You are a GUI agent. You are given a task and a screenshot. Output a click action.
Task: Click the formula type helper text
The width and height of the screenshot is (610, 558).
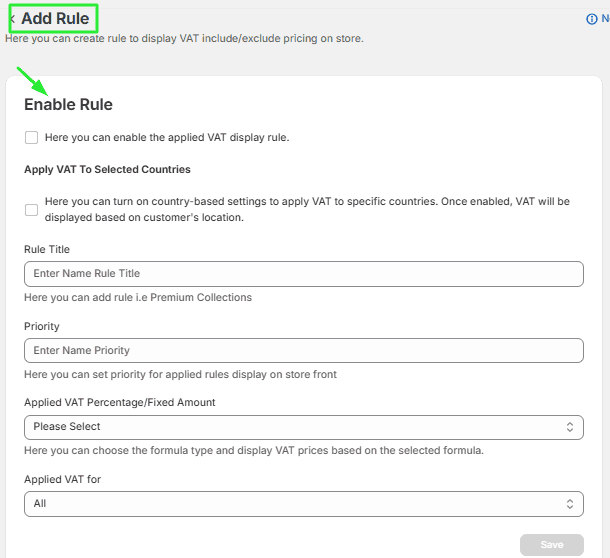tap(254, 451)
